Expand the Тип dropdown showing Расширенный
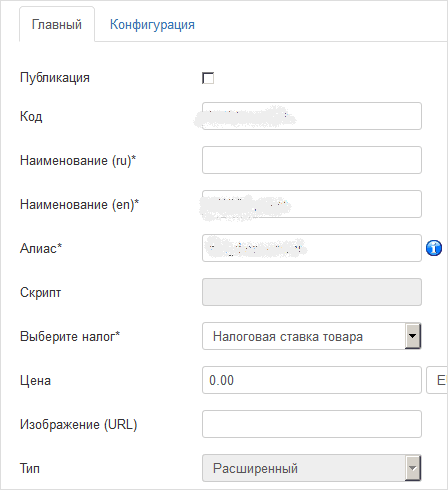 point(312,468)
